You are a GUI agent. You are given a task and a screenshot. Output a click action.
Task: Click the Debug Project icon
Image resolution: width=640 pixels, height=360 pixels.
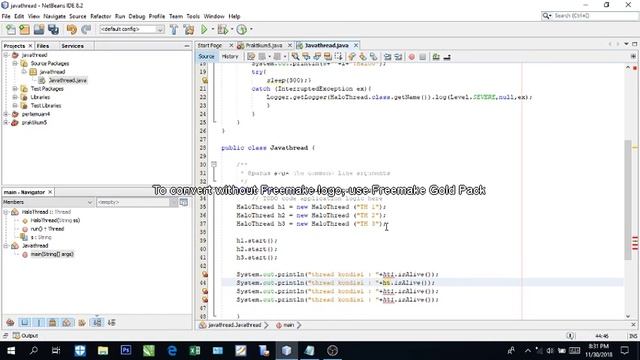222,29
